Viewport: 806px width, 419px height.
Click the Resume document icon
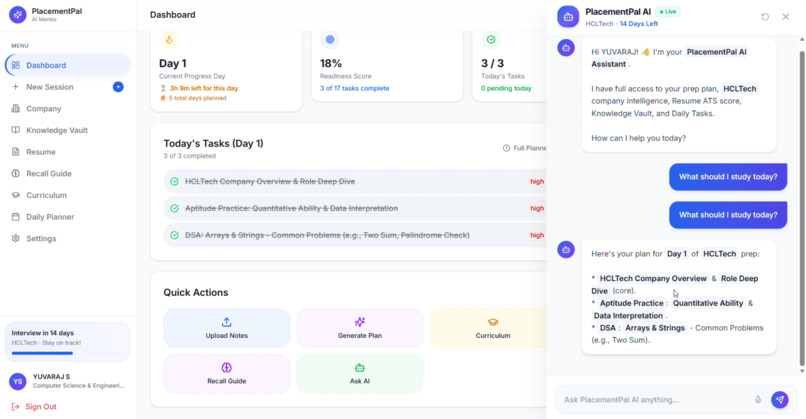(15, 152)
